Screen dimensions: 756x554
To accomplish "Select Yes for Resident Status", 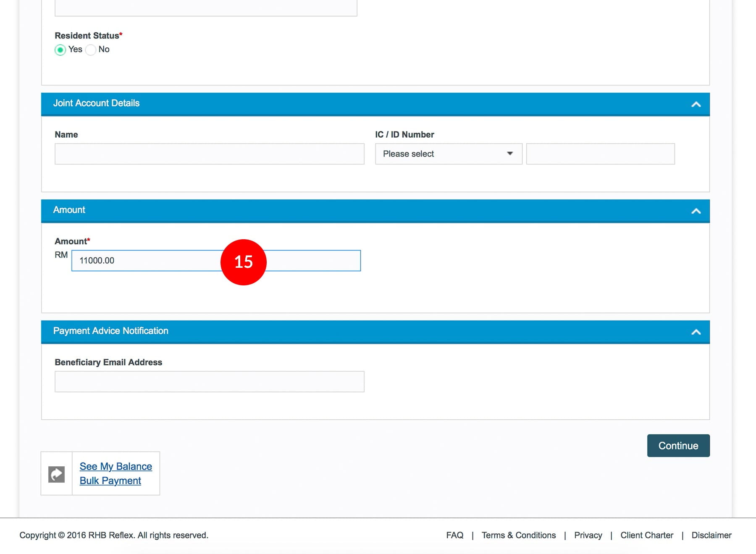I will (x=60, y=50).
